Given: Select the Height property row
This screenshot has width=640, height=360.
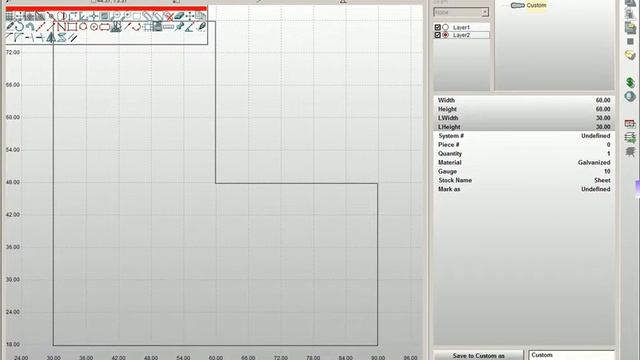Looking at the screenshot, I should 524,109.
